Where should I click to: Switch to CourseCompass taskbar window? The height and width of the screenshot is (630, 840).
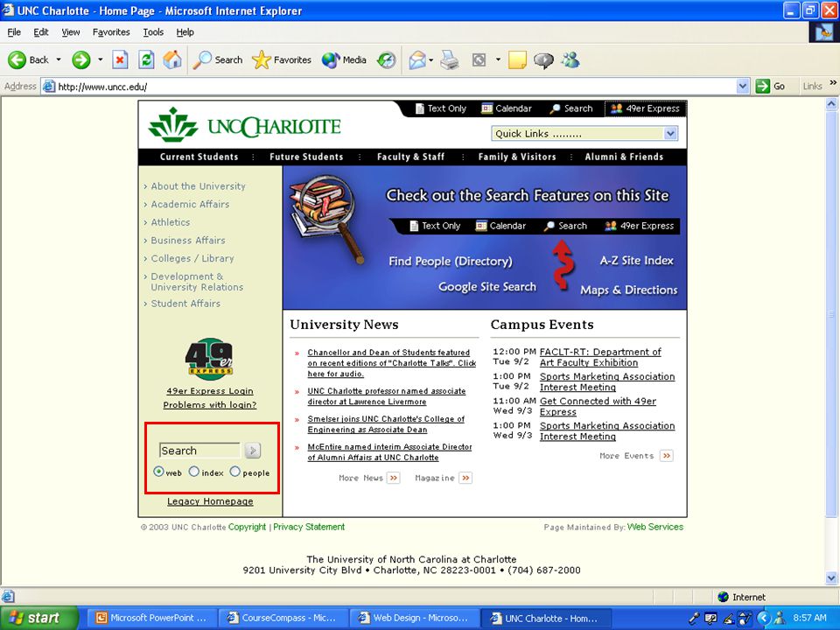[x=283, y=618]
